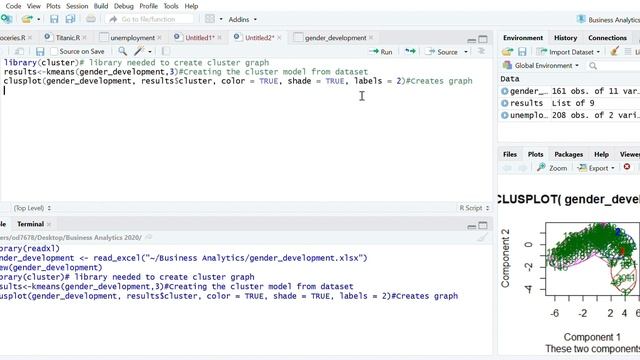Open the Business Analytics project menu
The width and height of the screenshot is (640, 360).
[x=608, y=19]
